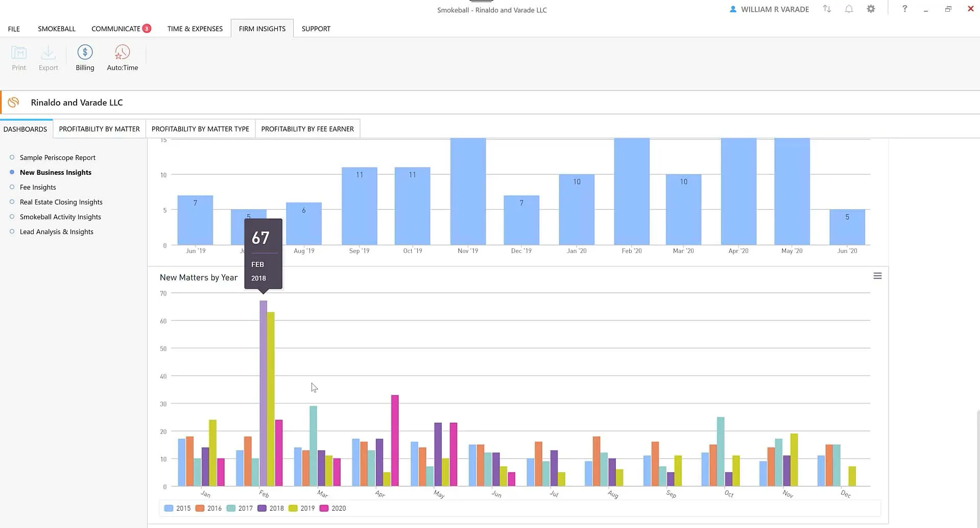Click the Oct 2017 teal bar

tap(721, 452)
